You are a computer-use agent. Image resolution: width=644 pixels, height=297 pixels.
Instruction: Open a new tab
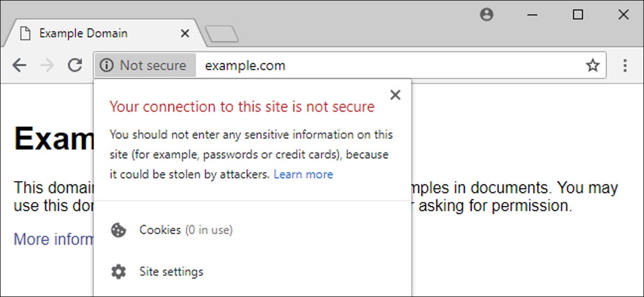tap(222, 34)
